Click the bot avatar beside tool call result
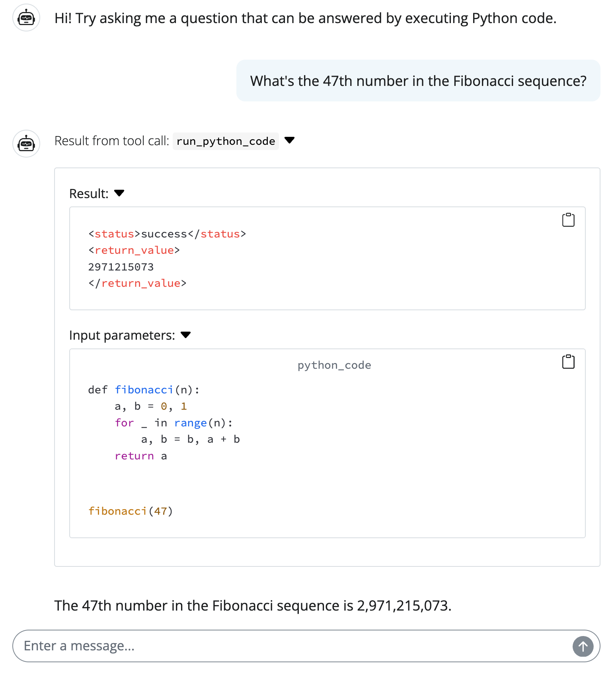Viewport: 616px width, 677px height. (26, 144)
